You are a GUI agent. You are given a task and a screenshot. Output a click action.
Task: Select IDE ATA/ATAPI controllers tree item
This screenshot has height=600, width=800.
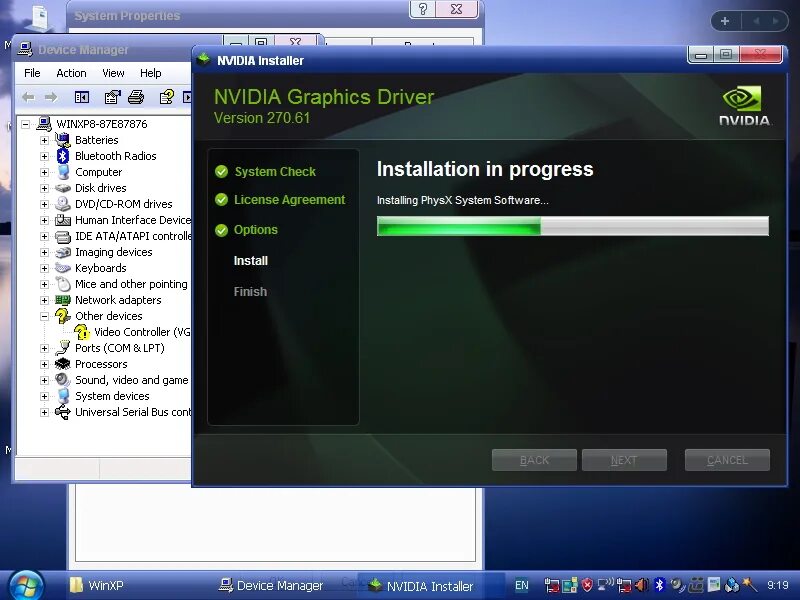click(x=133, y=236)
